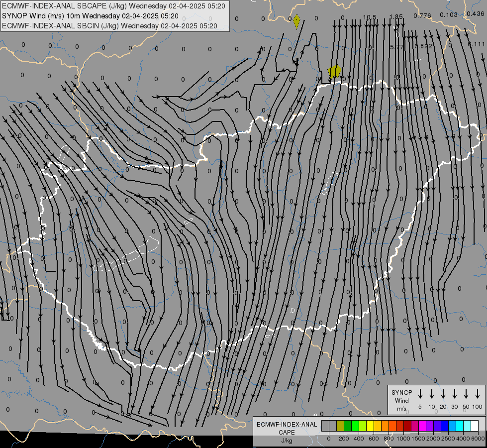Image resolution: width=487 pixels, height=448 pixels.
Task: Pick the wind legend arrow above 50
Action: click(x=466, y=393)
